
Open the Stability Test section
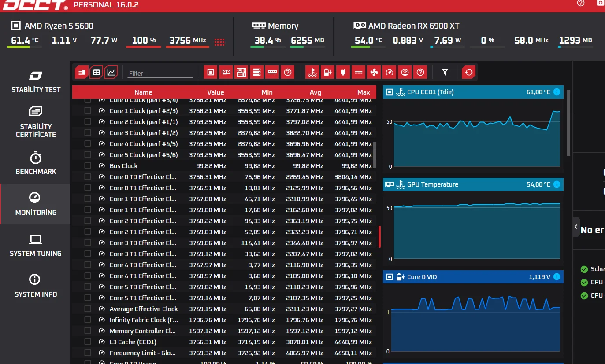point(36,81)
